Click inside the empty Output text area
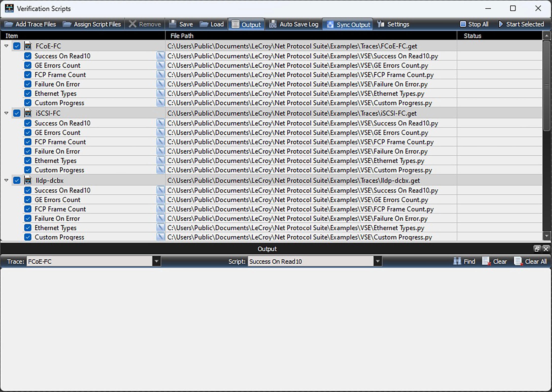 (276, 329)
